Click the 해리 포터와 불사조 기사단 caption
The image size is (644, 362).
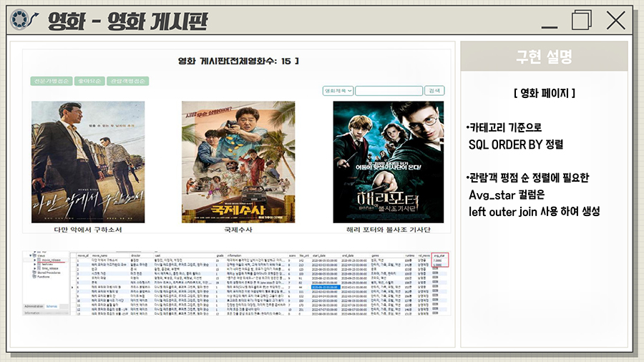click(388, 230)
